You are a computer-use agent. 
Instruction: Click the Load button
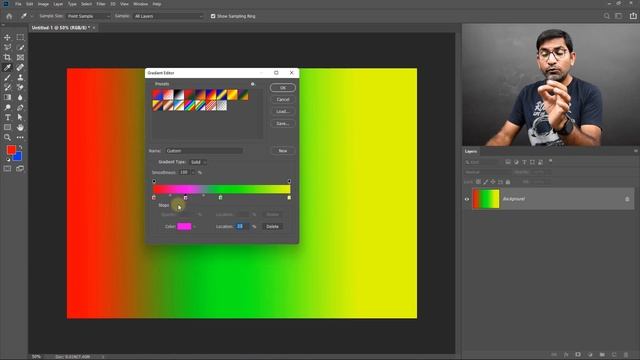282,111
